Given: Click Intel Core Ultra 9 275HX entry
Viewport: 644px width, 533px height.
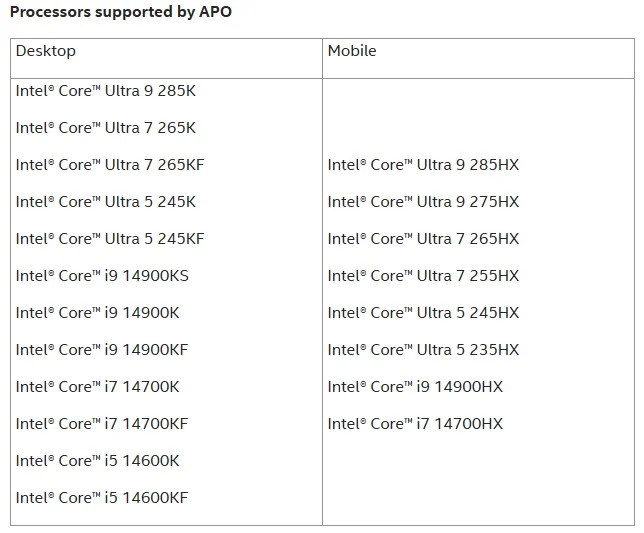Looking at the screenshot, I should [x=423, y=202].
